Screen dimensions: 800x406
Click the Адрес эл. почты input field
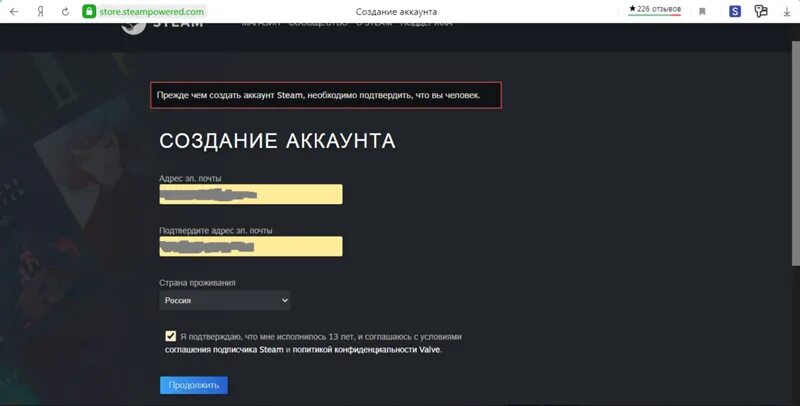tap(251, 194)
